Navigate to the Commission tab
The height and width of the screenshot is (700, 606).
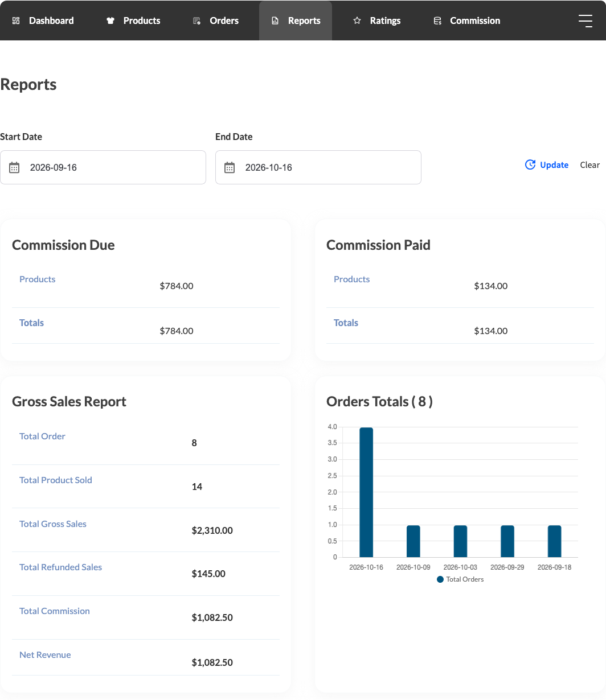click(x=466, y=20)
